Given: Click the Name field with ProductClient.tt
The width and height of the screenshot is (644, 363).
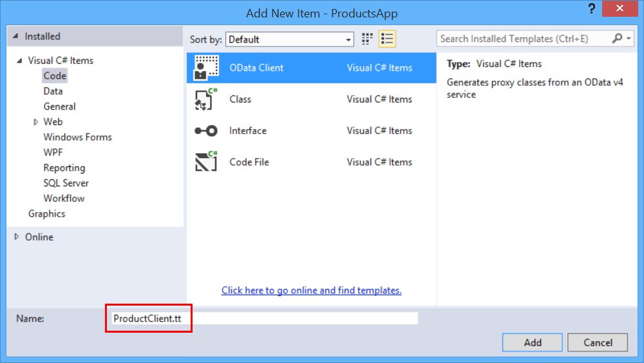Looking at the screenshot, I should point(265,319).
